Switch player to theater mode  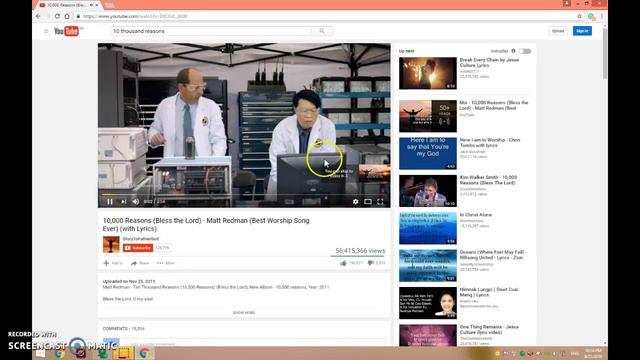click(368, 202)
